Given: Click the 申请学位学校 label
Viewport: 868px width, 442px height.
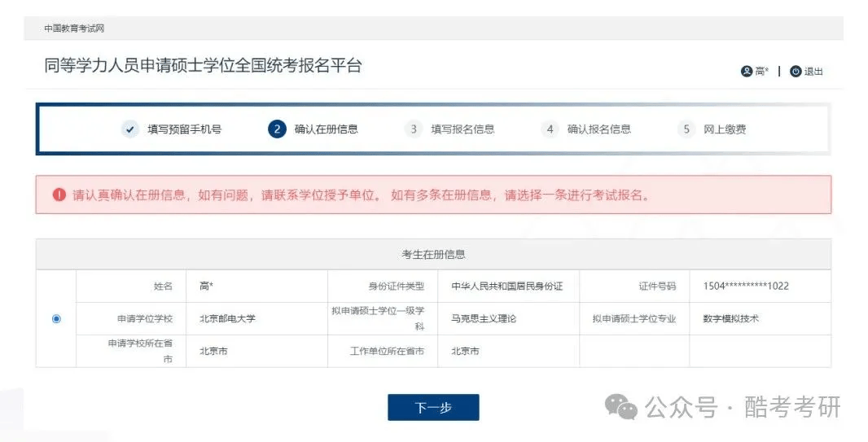Looking at the screenshot, I should [x=144, y=318].
